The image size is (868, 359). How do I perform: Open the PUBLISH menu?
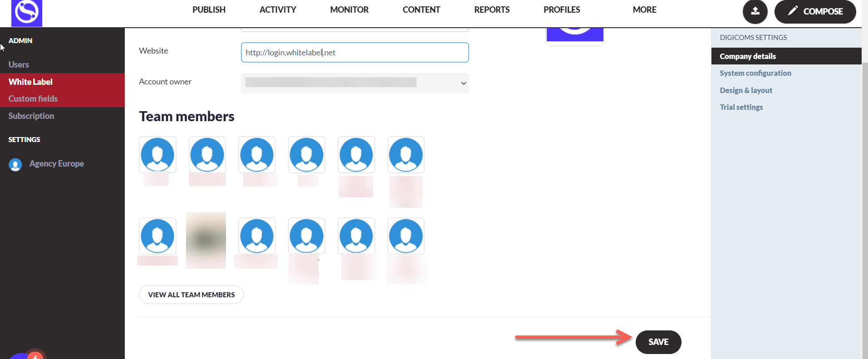pyautogui.click(x=209, y=10)
